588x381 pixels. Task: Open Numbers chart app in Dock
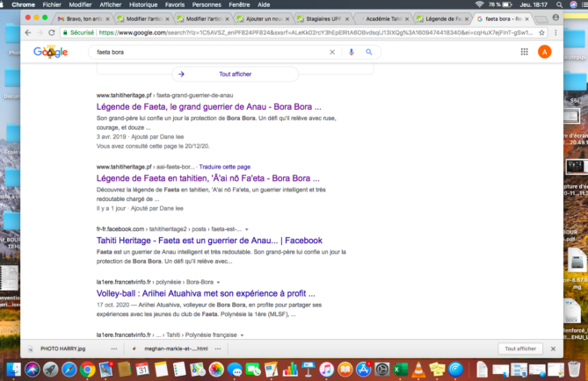click(x=290, y=370)
